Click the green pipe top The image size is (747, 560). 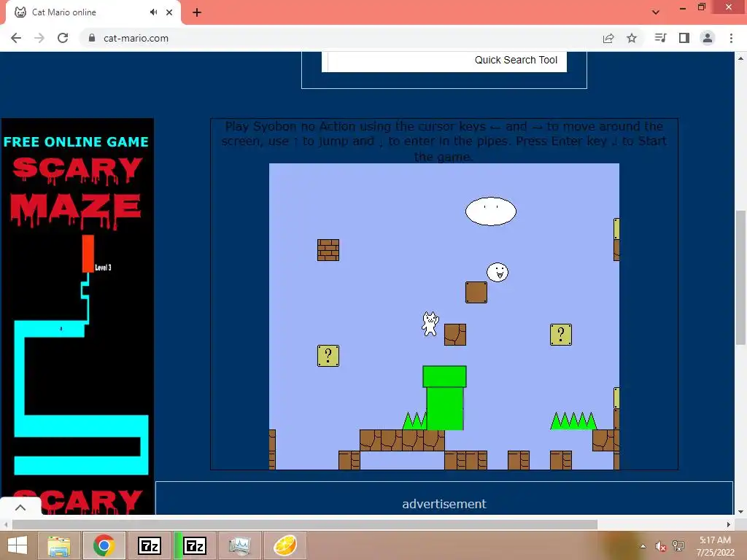point(444,377)
